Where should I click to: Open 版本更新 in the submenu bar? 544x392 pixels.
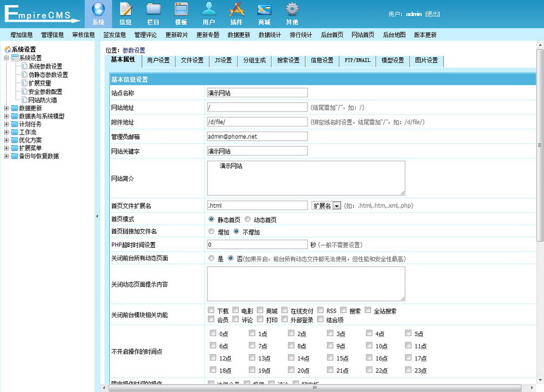pos(425,35)
